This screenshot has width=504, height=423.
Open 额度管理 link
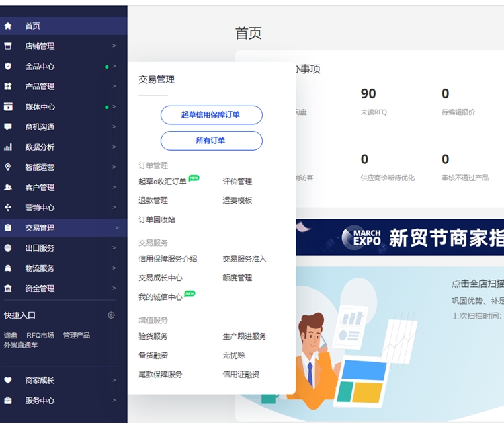click(237, 278)
